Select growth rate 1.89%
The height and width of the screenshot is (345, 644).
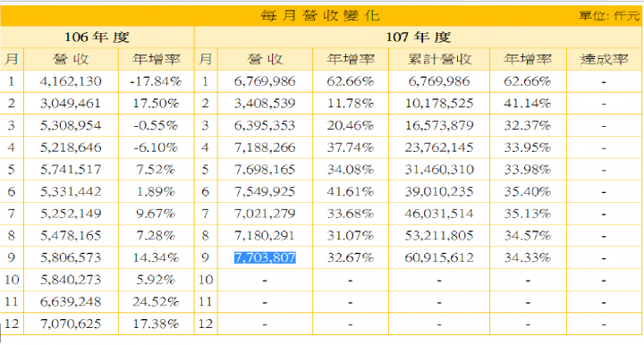(x=156, y=191)
